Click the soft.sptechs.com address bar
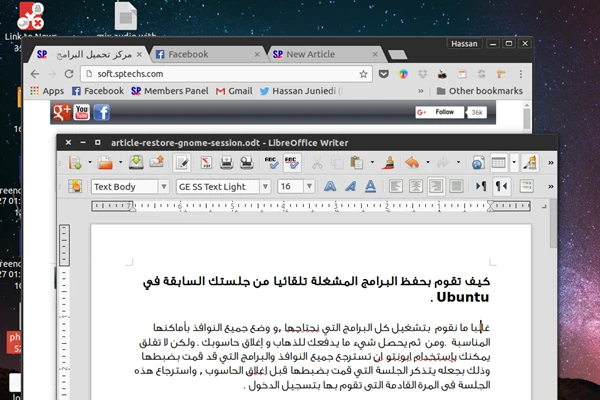The height and width of the screenshot is (400, 600). (x=226, y=74)
